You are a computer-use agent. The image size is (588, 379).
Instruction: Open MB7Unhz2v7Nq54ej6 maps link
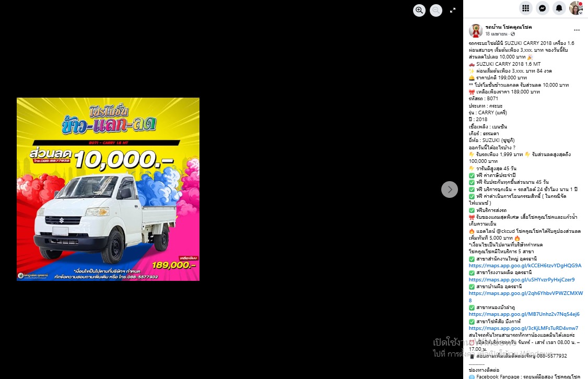524,314
